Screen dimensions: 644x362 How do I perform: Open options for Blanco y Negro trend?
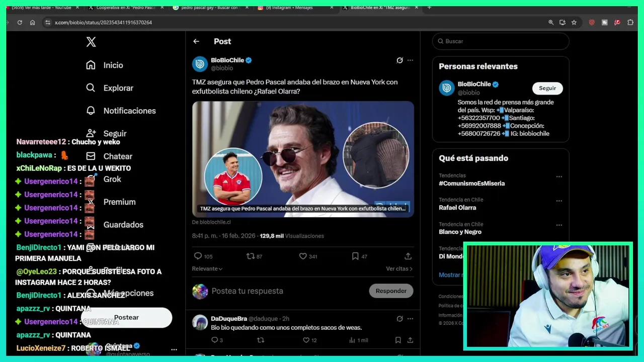(559, 226)
